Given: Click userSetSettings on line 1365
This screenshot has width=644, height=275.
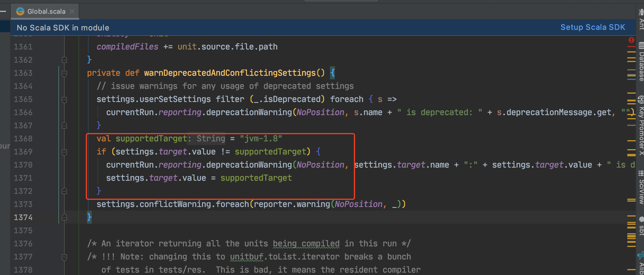Looking at the screenshot, I should pos(175,99).
